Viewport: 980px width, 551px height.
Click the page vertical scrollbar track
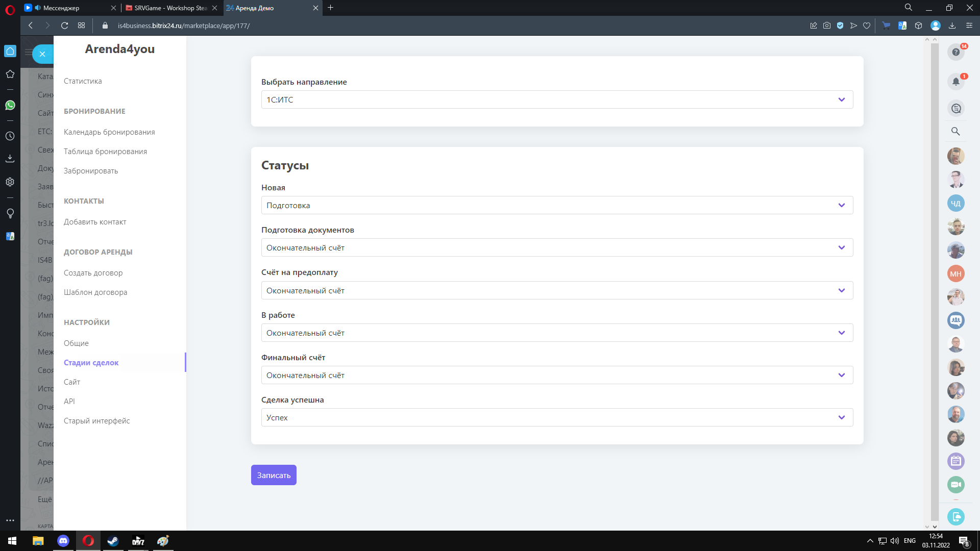coord(935,281)
